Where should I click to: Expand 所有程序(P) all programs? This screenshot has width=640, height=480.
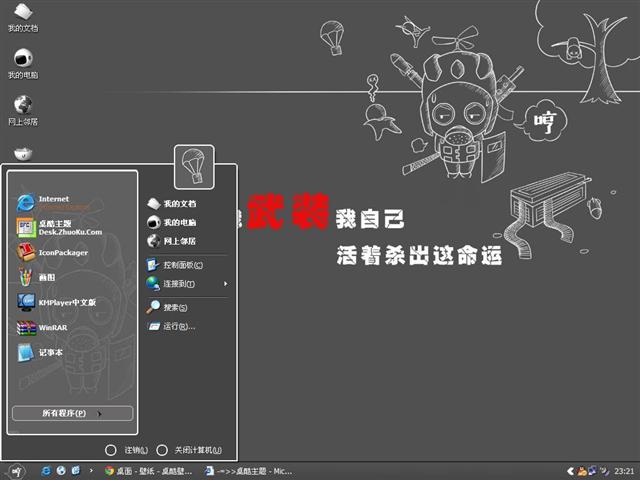click(x=73, y=413)
